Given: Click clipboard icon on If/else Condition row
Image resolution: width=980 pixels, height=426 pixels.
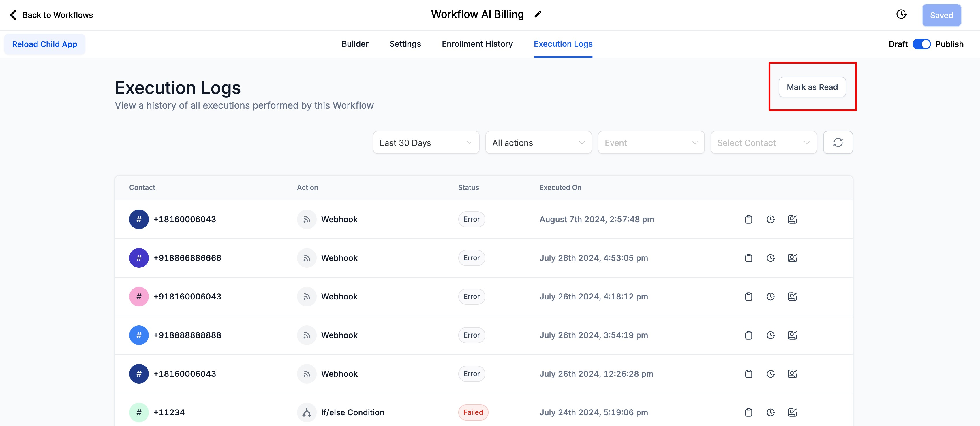Looking at the screenshot, I should click(748, 412).
